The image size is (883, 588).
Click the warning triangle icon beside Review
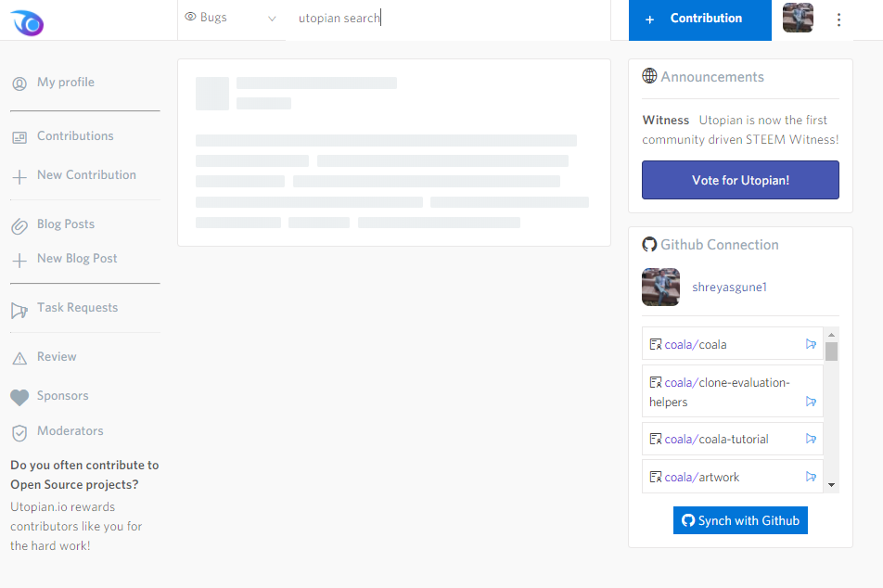point(19,359)
